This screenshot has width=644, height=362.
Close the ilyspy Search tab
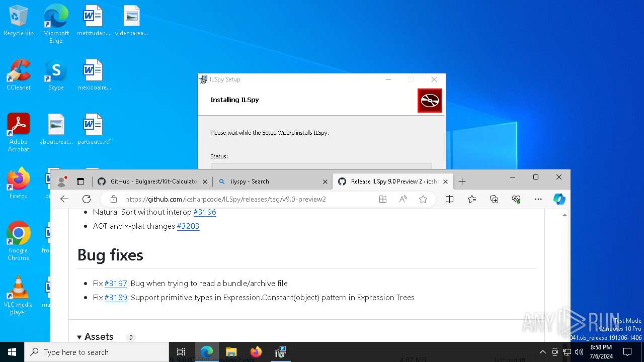[325, 182]
